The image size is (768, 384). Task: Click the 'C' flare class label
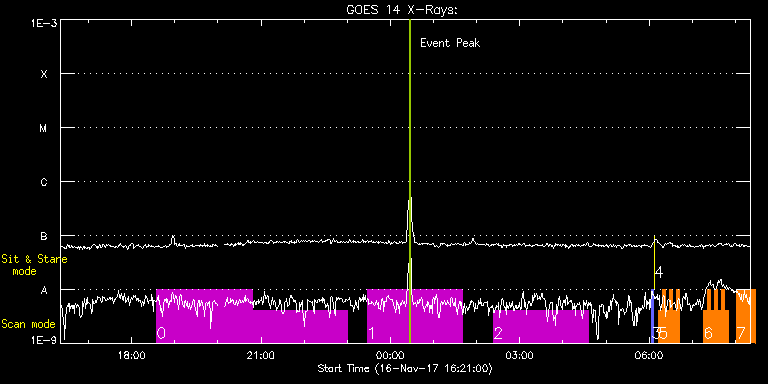(44, 182)
